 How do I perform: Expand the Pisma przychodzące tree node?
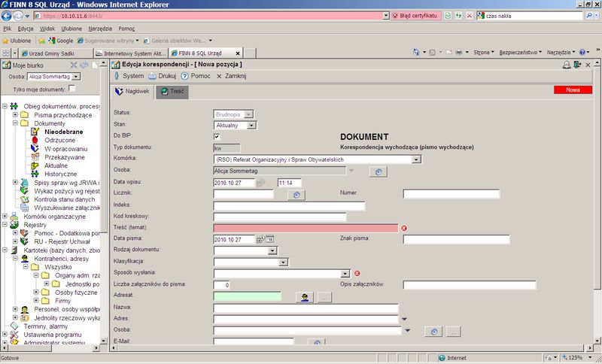[x=15, y=114]
